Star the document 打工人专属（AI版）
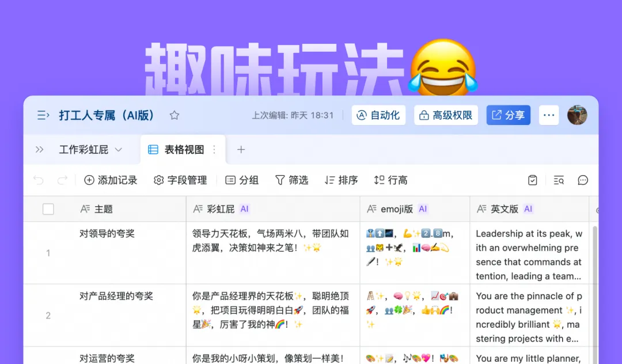Viewport: 622px width, 364px height. 174,115
